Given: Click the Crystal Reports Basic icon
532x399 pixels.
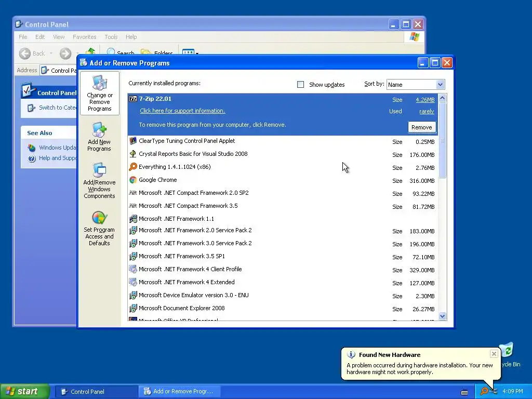Looking at the screenshot, I should pyautogui.click(x=133, y=154).
